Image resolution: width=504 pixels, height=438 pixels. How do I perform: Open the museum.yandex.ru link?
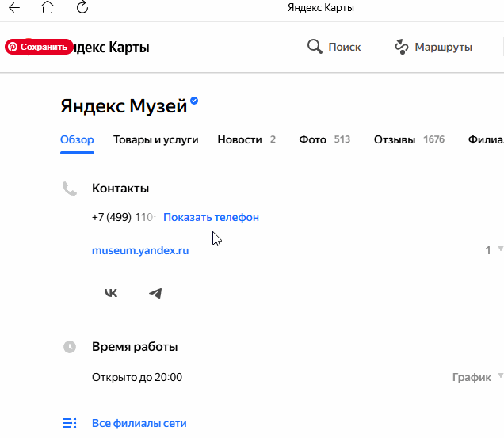click(140, 250)
